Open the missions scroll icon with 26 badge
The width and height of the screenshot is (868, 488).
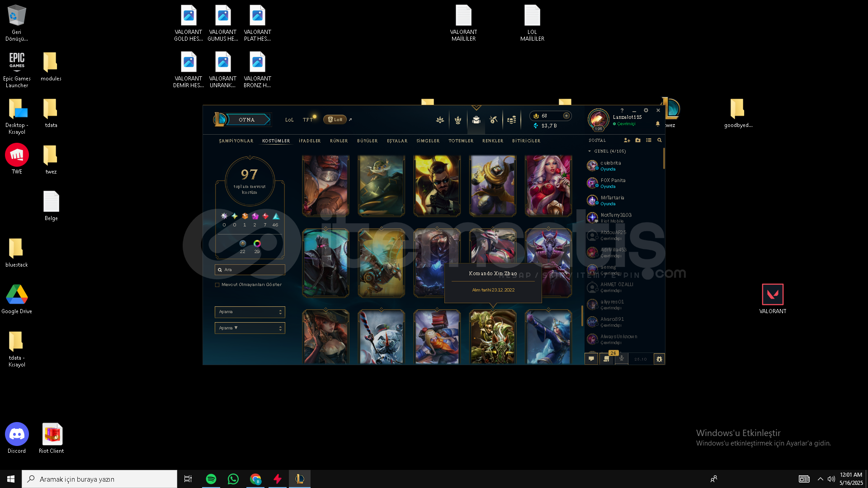[x=607, y=359]
